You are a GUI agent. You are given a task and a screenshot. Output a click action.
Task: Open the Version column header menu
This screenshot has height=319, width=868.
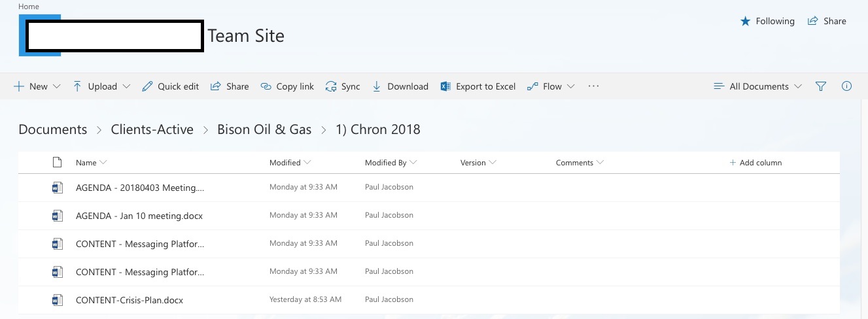tap(478, 163)
